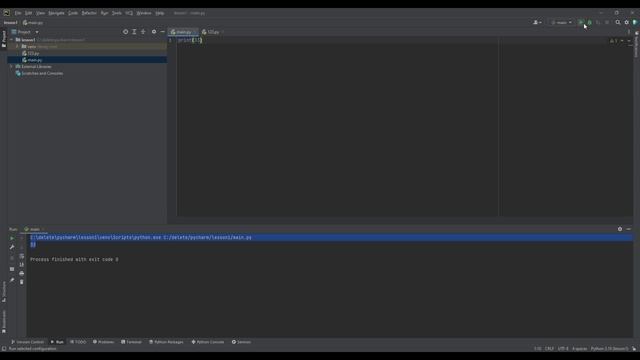Click the wrench icon in Run panel
The image size is (640, 360).
click(12, 247)
